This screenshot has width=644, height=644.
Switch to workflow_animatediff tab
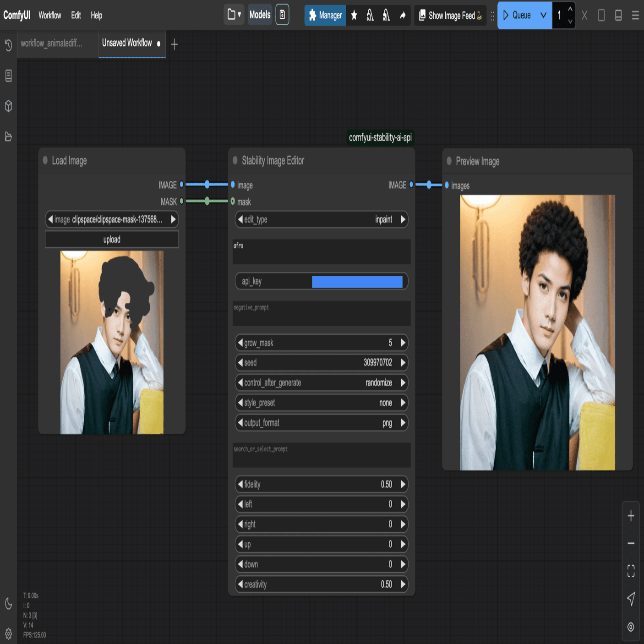[x=52, y=44]
